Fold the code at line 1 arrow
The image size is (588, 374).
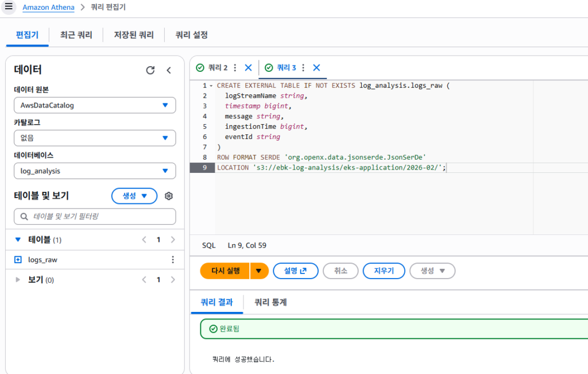[211, 86]
